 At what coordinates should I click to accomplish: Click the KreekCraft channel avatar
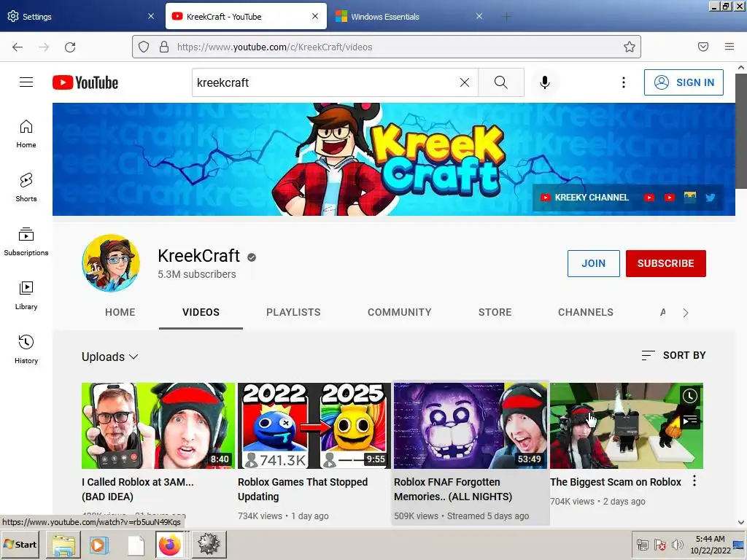pyautogui.click(x=111, y=262)
